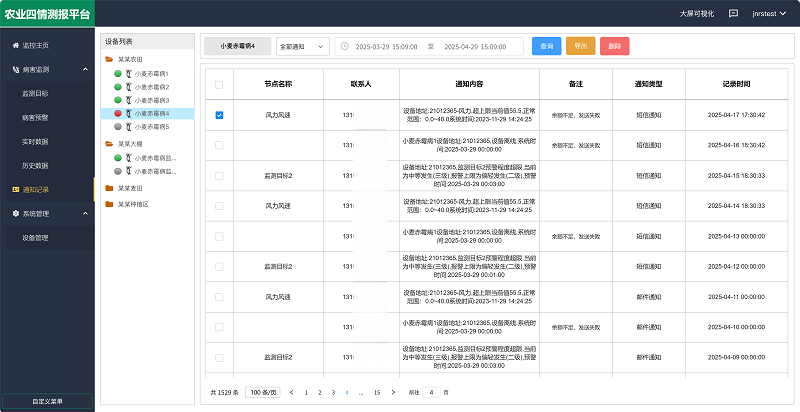This screenshot has width=800, height=412.
Task: Open the 全部通知 notification type dropdown
Action: click(x=303, y=46)
